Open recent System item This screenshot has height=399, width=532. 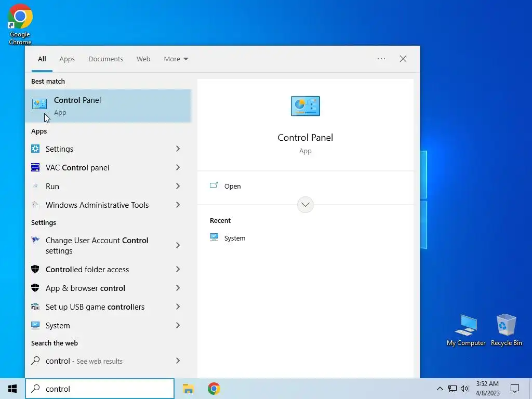tap(234, 238)
